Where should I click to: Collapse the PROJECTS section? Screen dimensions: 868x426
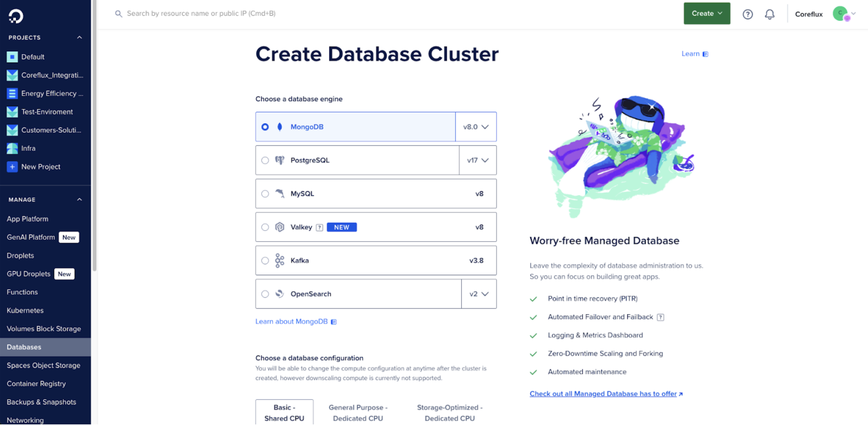[80, 37]
